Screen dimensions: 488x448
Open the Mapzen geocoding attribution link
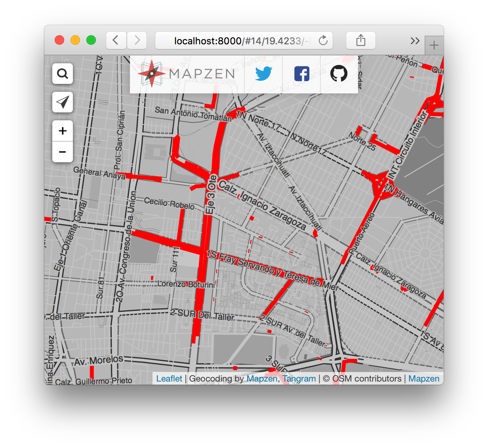262,379
